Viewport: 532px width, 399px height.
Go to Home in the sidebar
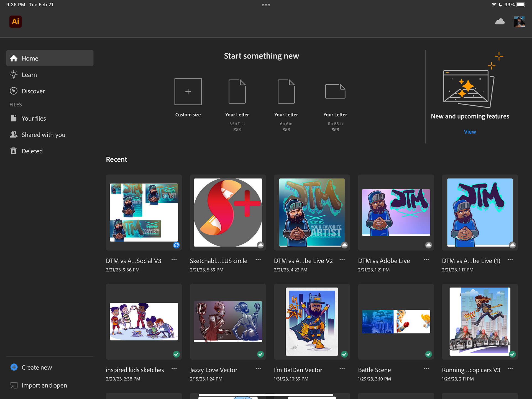pos(50,58)
